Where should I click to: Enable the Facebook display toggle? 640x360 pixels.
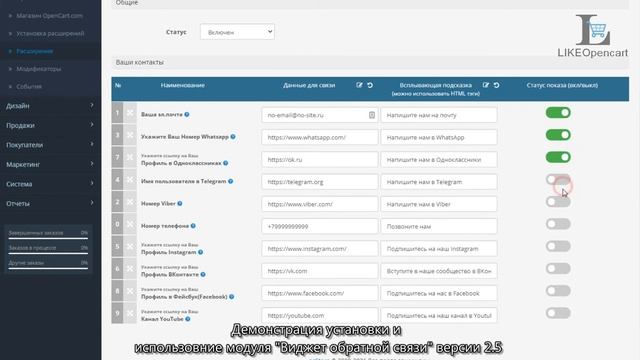[558, 291]
